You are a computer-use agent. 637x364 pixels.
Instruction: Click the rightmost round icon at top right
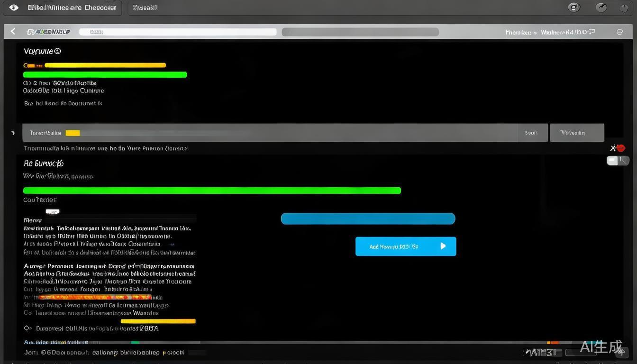coord(624,8)
